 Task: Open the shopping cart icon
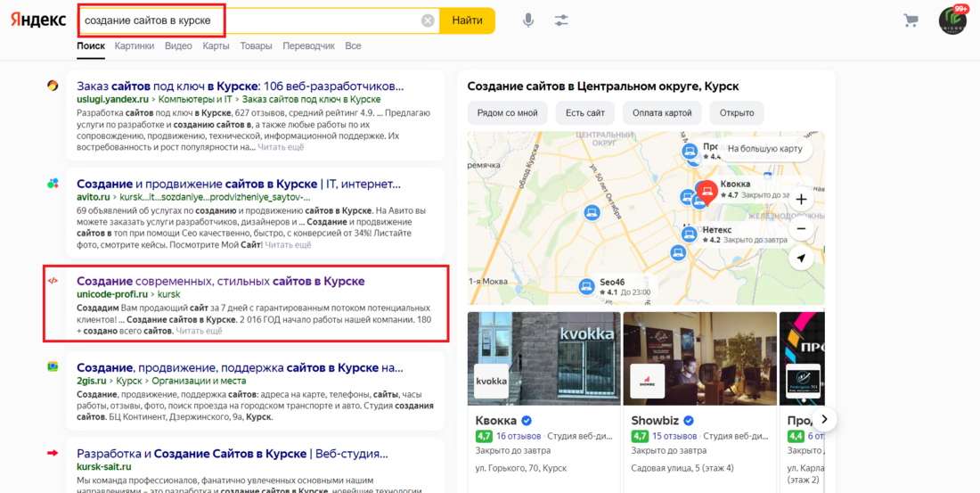(x=911, y=20)
